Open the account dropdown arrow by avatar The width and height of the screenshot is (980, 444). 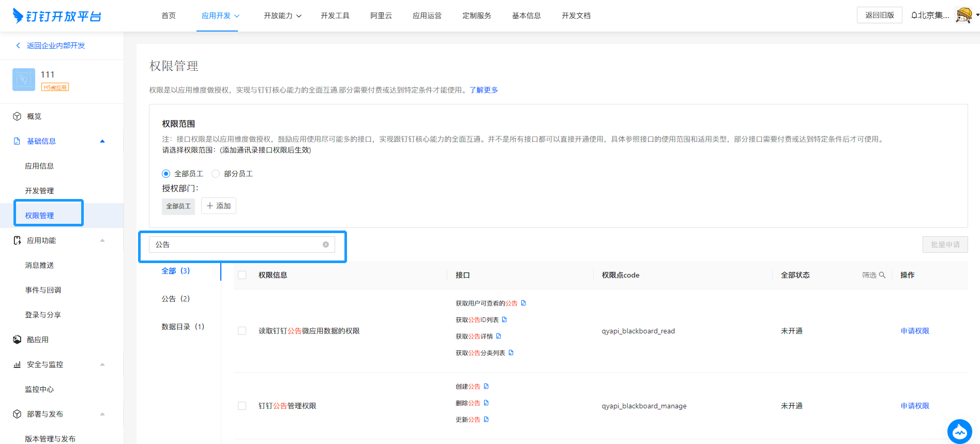(977, 16)
